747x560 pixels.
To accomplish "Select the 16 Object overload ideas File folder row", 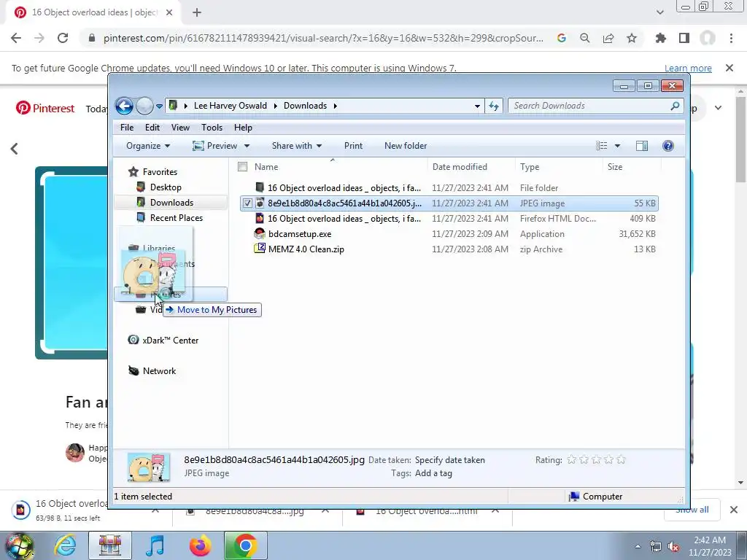I will 449,188.
